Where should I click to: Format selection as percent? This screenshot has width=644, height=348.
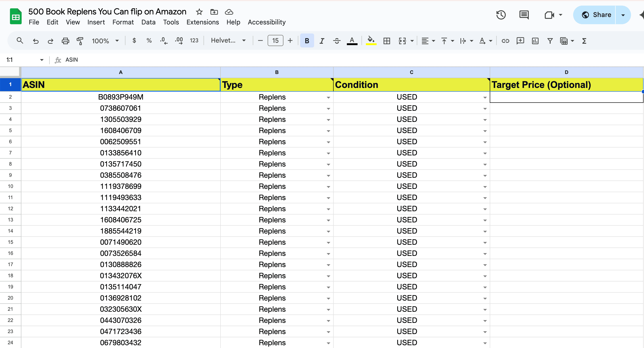pyautogui.click(x=149, y=40)
